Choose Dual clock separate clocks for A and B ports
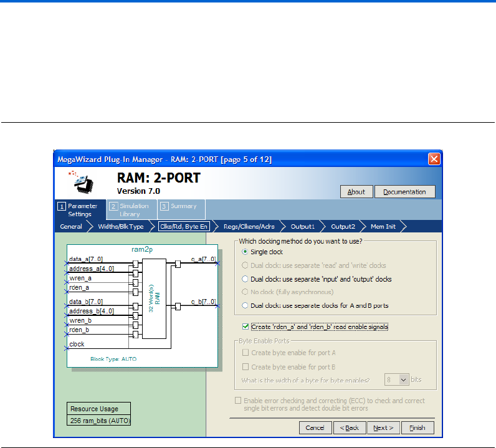 click(x=245, y=306)
